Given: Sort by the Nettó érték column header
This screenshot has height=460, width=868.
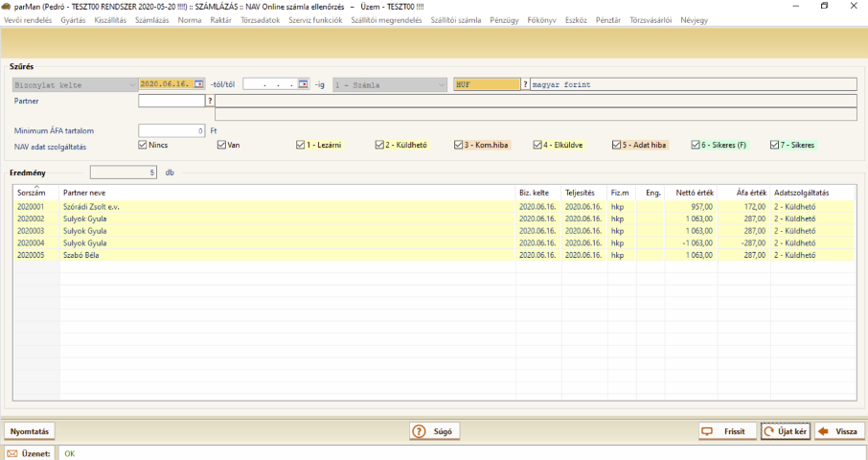Looking at the screenshot, I should pyautogui.click(x=690, y=193).
